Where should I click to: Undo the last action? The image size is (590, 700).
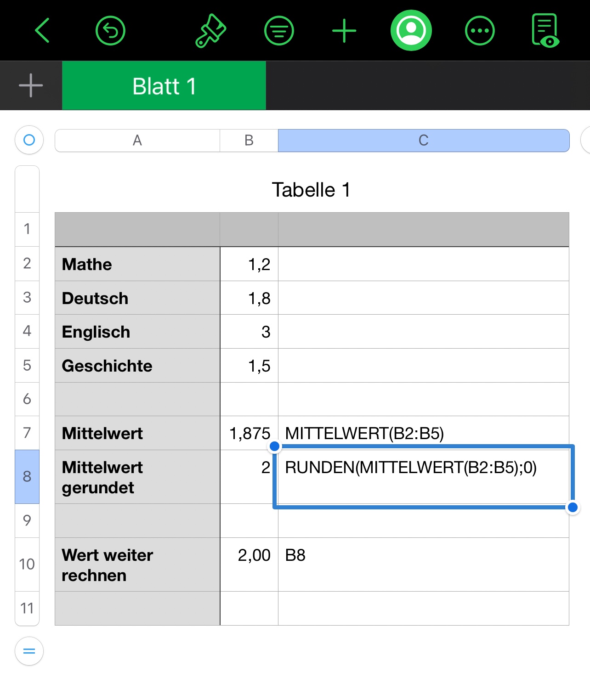pyautogui.click(x=110, y=31)
